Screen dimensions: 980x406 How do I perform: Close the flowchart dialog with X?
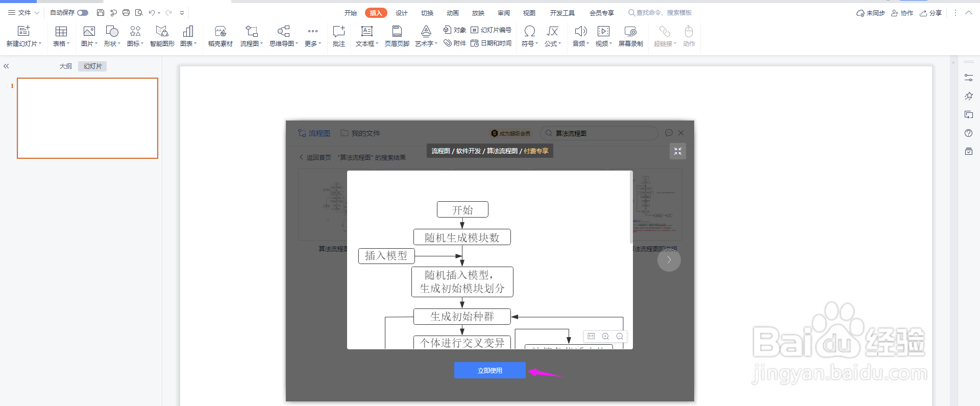point(681,133)
